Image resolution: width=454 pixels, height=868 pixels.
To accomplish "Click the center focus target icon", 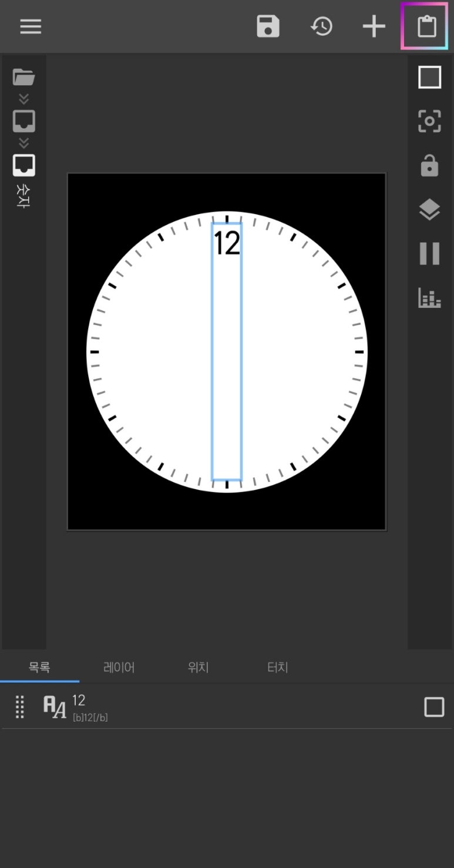I will tap(429, 121).
